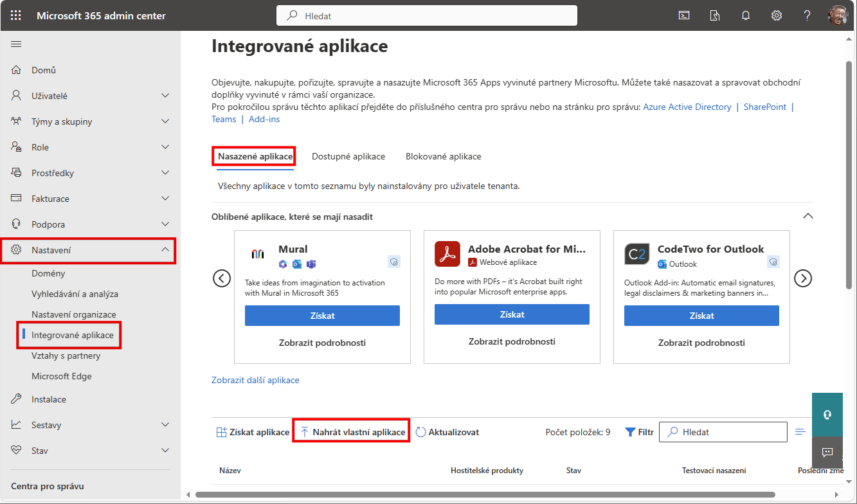Open Nastavení organizace in sidebar
Viewport: 857px width, 504px height.
[74, 314]
